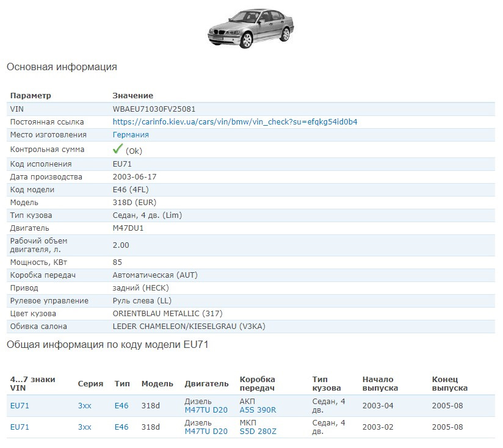Open the A5S 390R gearbox link
Viewport: 503px width, 448px height.
[x=258, y=410]
